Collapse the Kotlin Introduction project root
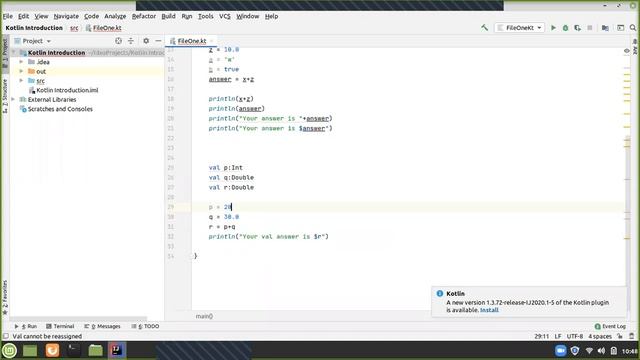Screen dimensions: 640x360 pyautogui.click(x=14, y=53)
